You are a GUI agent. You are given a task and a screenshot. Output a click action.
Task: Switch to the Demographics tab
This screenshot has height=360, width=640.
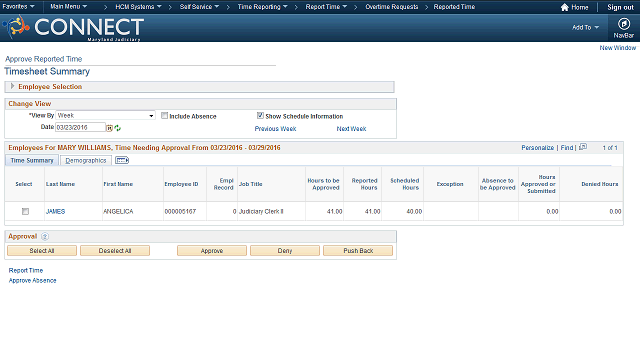coord(86,160)
